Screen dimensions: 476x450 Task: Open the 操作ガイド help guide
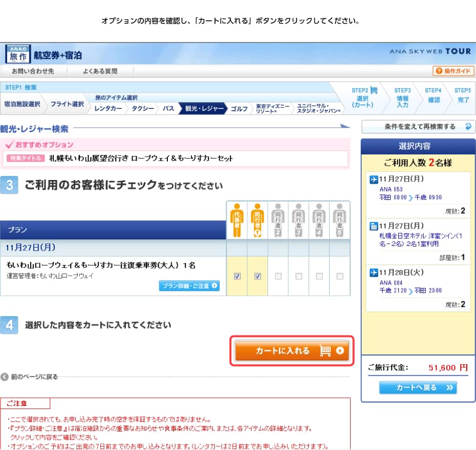click(453, 71)
